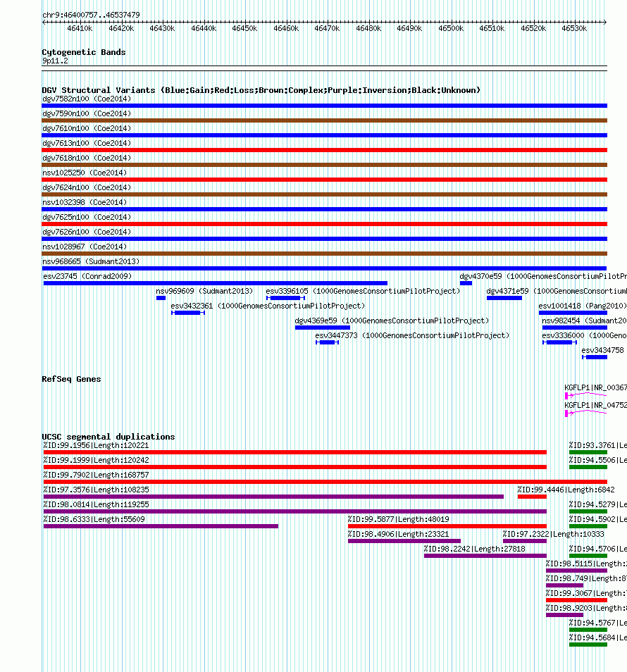The height and width of the screenshot is (672, 627).
Task: Select the small blue bar under dgv4370e59
Action: (466, 283)
